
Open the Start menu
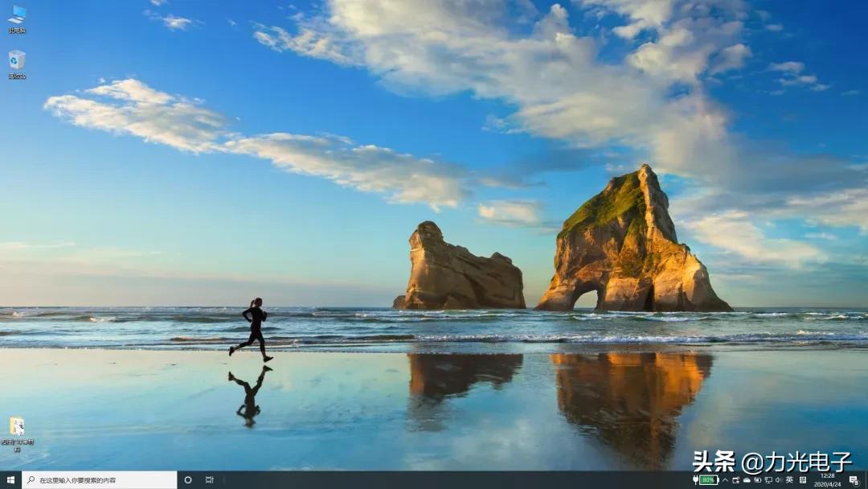pyautogui.click(x=10, y=480)
